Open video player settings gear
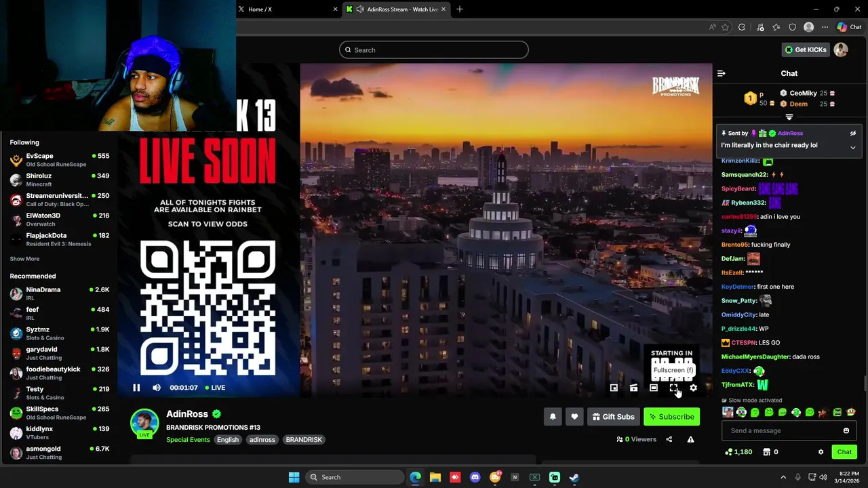868x488 pixels. [693, 388]
